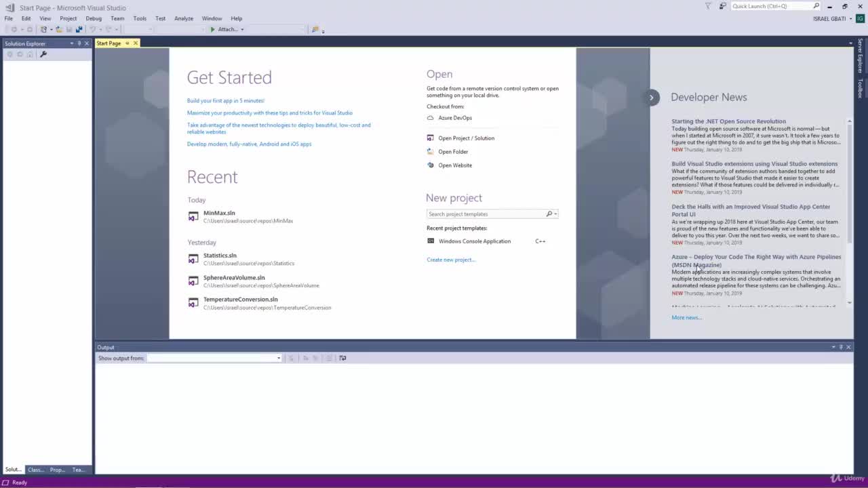Switch to the Solution Explorer bottom tab
Screen dimensions: 868x488
(x=14, y=470)
